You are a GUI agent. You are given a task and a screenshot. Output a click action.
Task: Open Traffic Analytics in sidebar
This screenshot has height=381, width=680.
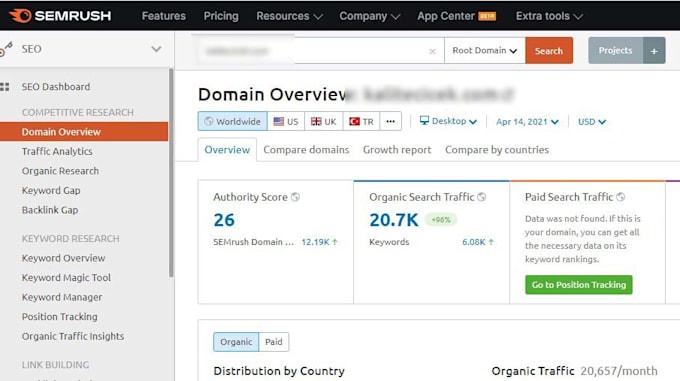pos(57,151)
